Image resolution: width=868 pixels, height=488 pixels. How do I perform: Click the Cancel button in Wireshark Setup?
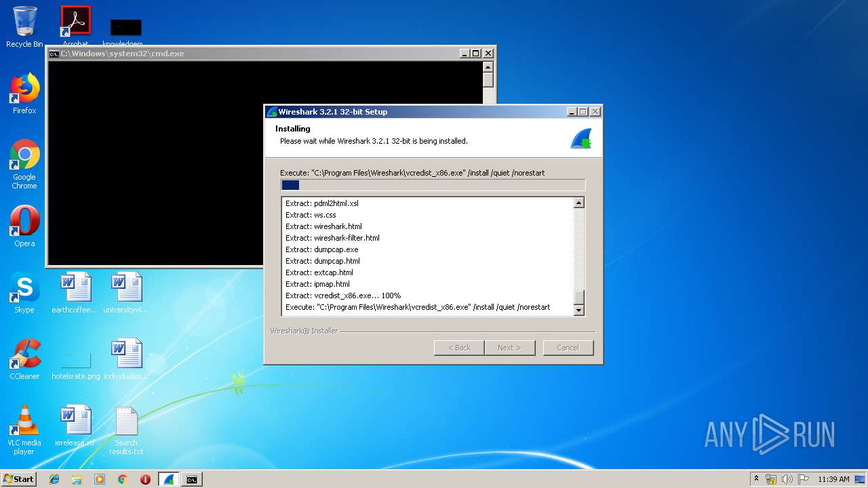click(568, 348)
